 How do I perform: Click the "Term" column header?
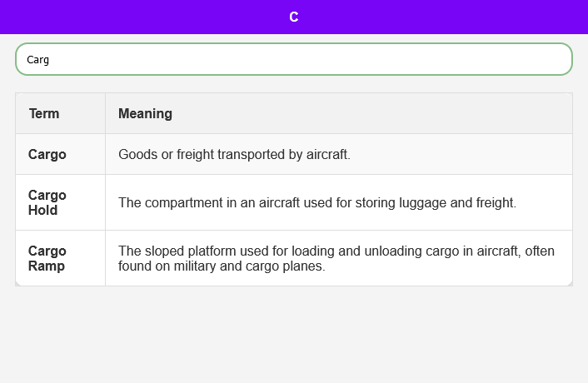tap(44, 113)
